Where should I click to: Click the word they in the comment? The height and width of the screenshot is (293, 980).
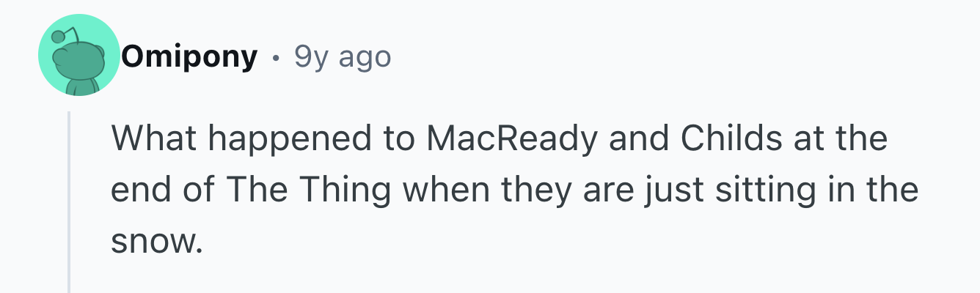[538, 190]
